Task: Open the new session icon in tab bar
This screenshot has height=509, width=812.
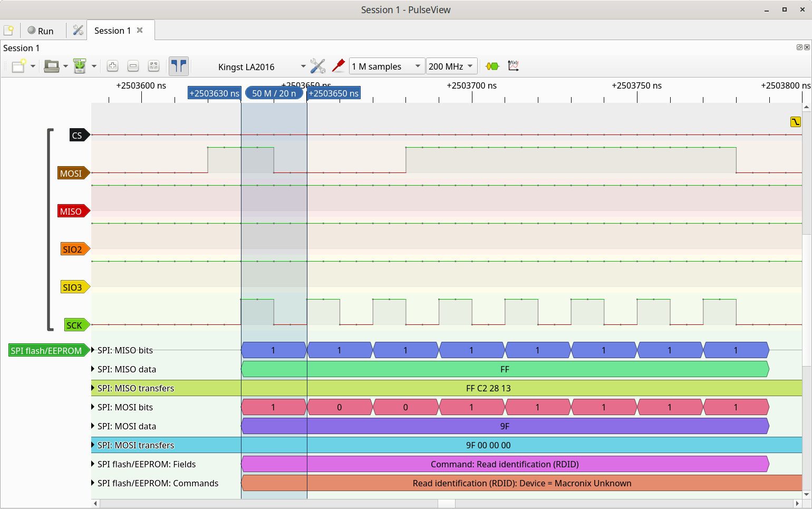Action: click(x=8, y=31)
